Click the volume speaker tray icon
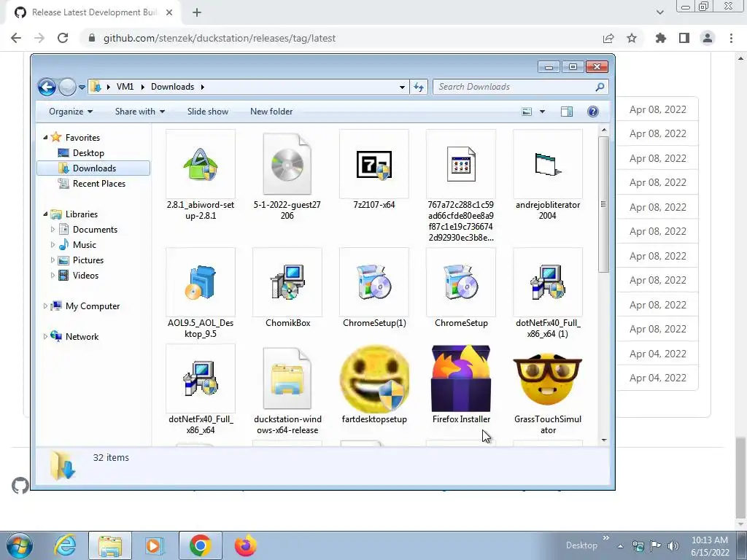The image size is (747, 560). [x=673, y=545]
